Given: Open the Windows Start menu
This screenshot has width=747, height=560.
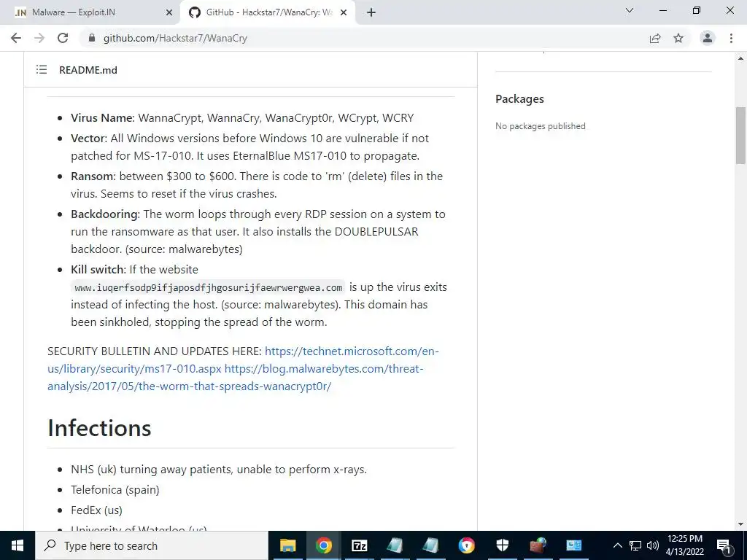Looking at the screenshot, I should [18, 545].
